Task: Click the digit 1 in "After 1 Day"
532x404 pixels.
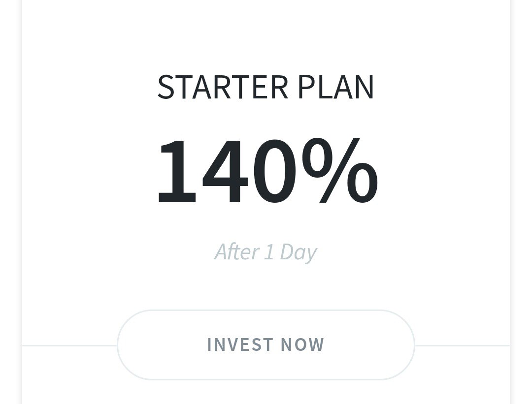Action: pos(269,252)
